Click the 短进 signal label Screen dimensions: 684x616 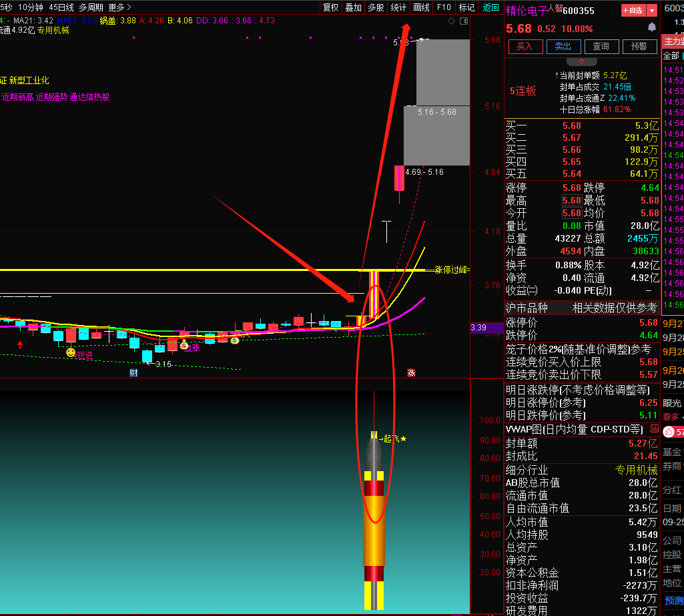pos(85,355)
